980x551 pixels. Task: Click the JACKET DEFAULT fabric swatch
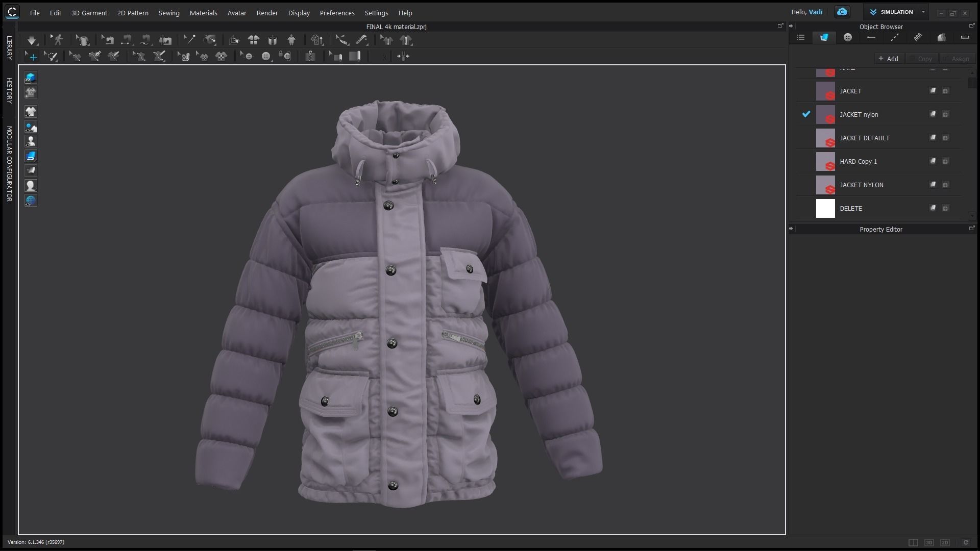point(825,138)
